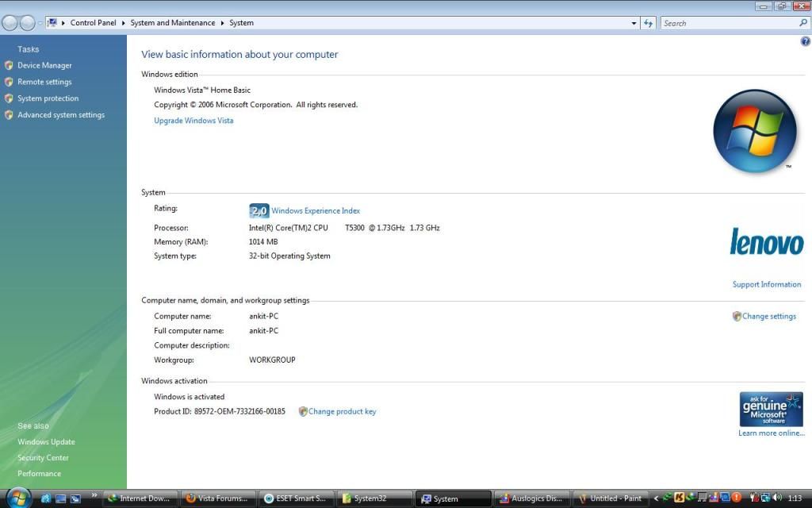The height and width of the screenshot is (508, 812).
Task: Click the Control Panel breadcrumb
Action: click(x=94, y=23)
